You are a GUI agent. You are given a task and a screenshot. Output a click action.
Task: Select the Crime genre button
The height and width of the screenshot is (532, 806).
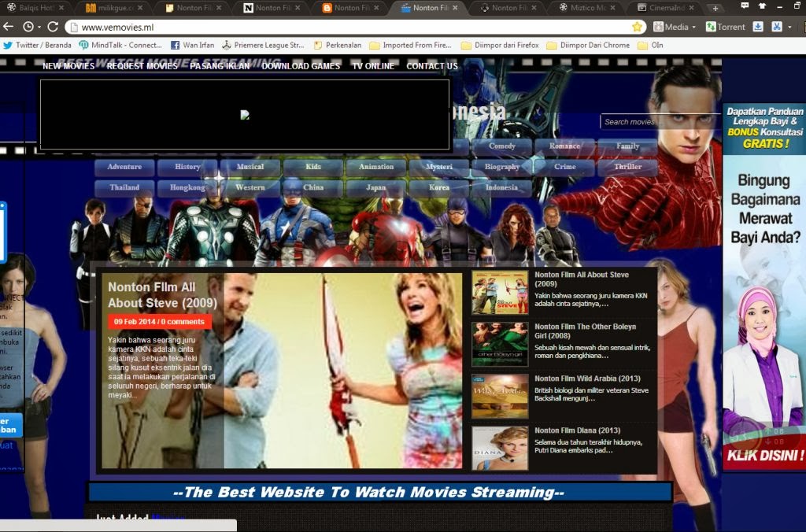point(564,167)
